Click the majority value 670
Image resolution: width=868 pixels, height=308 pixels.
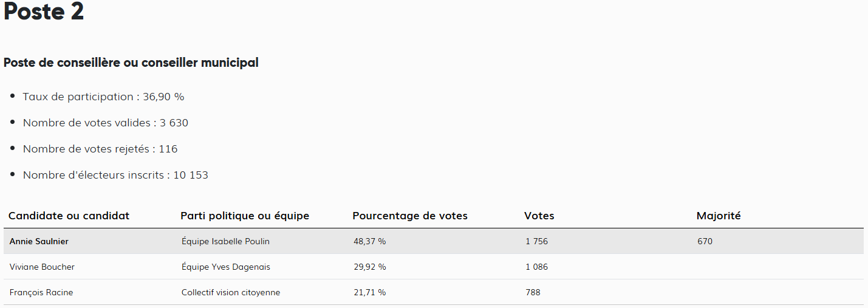(705, 241)
